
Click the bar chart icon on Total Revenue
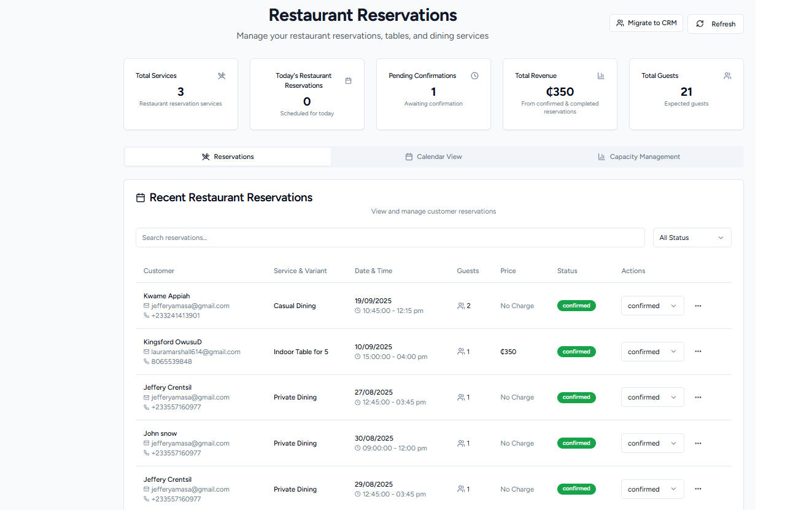[x=601, y=76]
